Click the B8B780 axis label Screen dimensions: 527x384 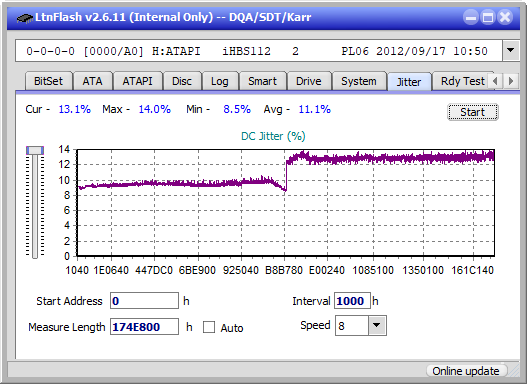click(x=284, y=270)
